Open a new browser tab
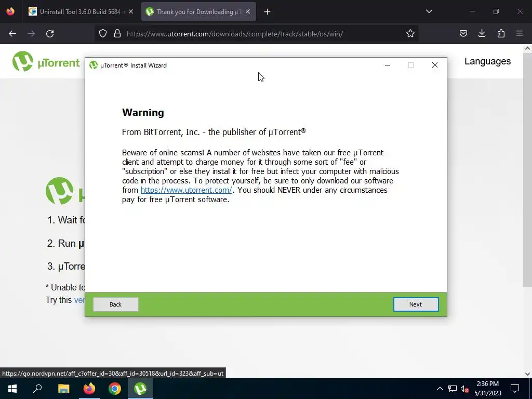Screen dimensions: 532x399 268,12
